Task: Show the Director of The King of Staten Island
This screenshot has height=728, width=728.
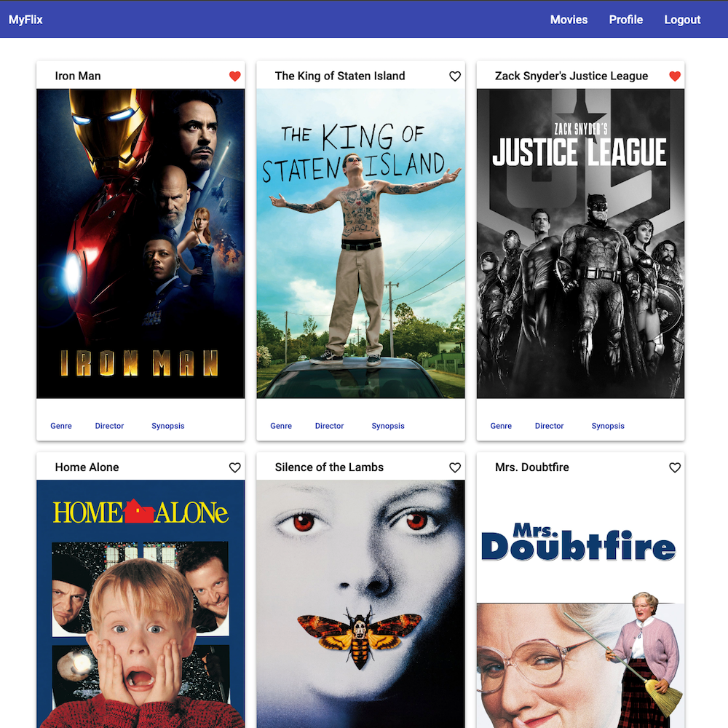Action: (x=329, y=426)
